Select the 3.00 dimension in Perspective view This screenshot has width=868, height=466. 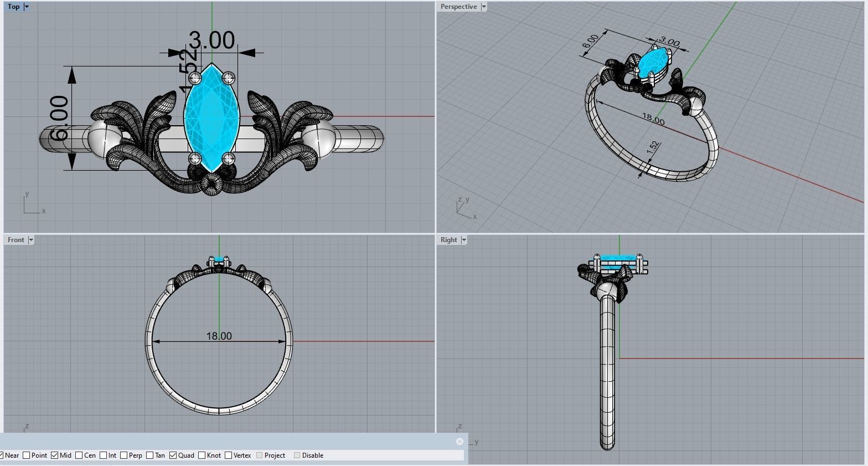coord(669,42)
